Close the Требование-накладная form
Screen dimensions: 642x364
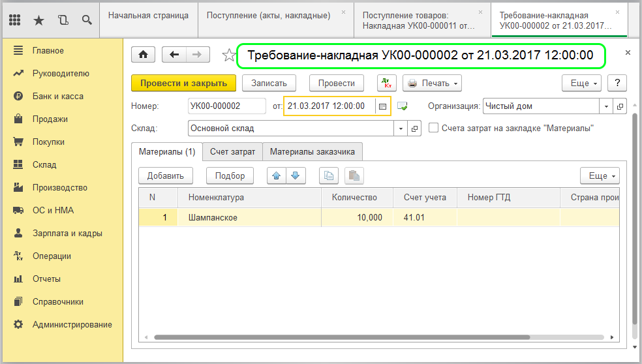pyautogui.click(x=628, y=52)
